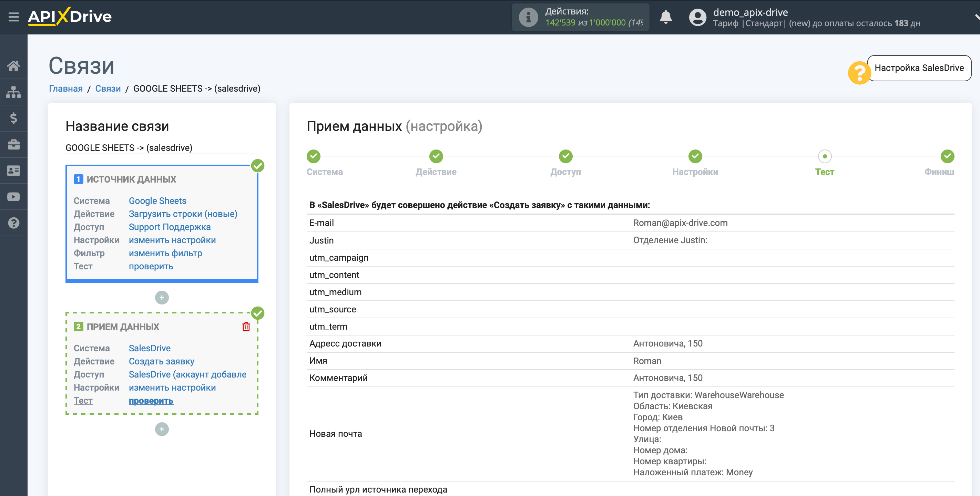Image resolution: width=980 pixels, height=496 pixels.
Task: Click the Адресс доставки row label
Action: (x=345, y=343)
